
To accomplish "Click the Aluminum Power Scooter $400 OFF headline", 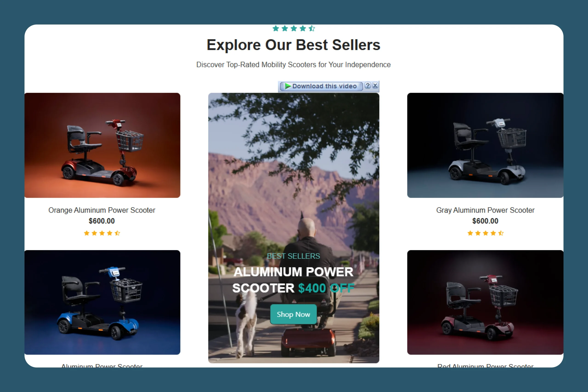I will click(294, 280).
